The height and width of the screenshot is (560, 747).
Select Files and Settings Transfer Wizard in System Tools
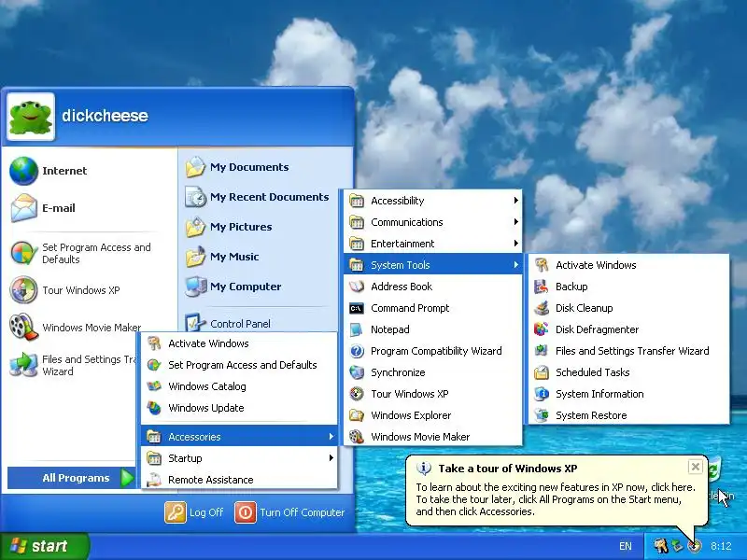coord(628,351)
